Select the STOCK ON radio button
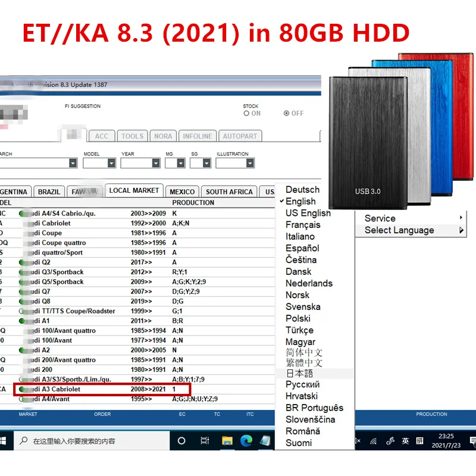This screenshot has width=476, height=476. [x=246, y=113]
